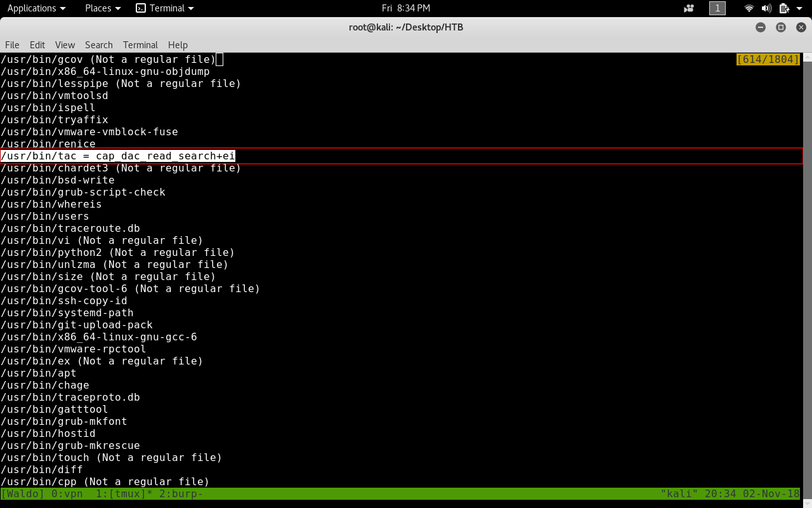This screenshot has width=812, height=508.
Task: Close the root@kali terminal window
Action: pos(801,27)
